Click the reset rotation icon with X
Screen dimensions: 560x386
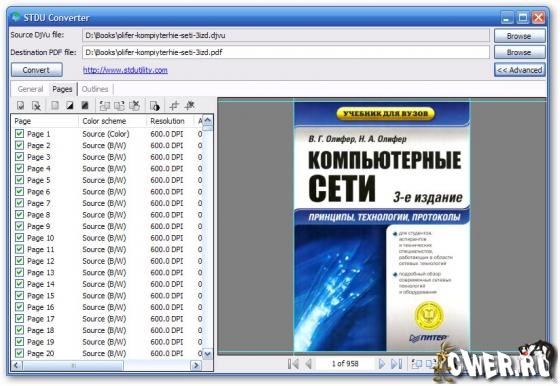[x=134, y=106]
